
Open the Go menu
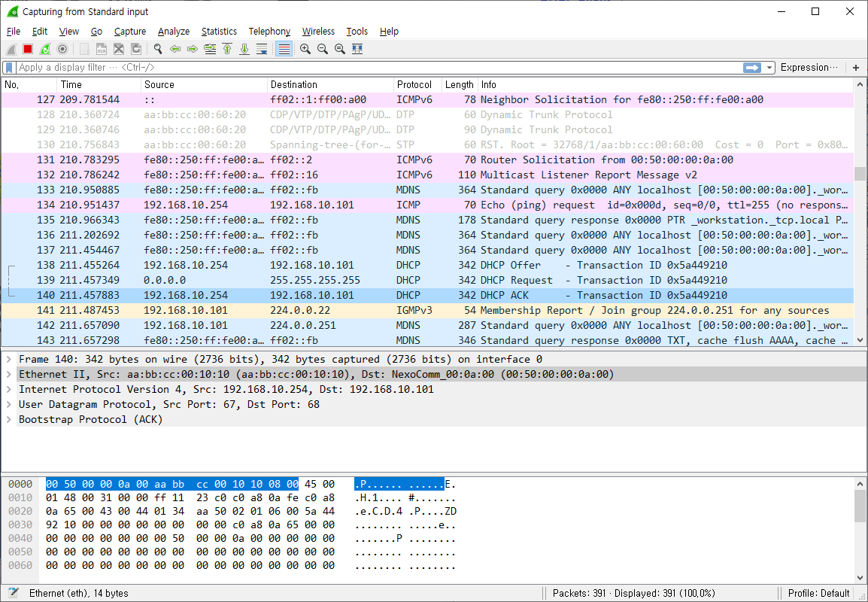pos(97,32)
